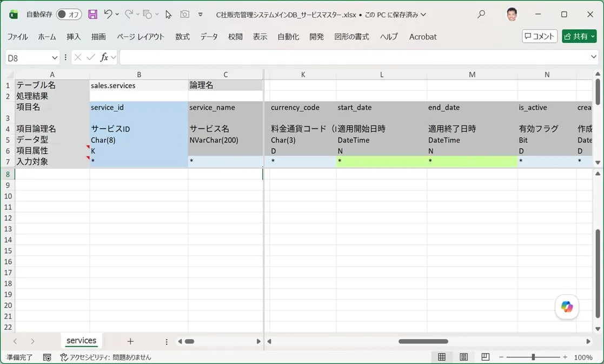The width and height of the screenshot is (604, 364).
Task: Switch to the ホーム tab
Action: click(x=47, y=37)
